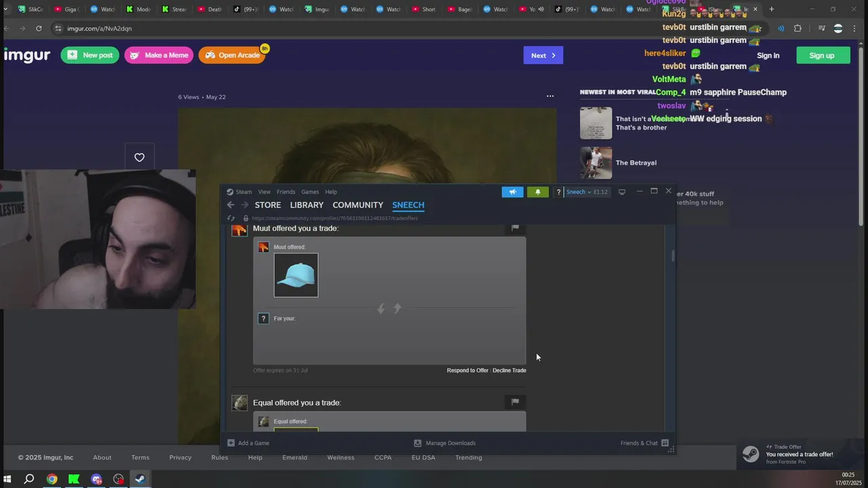Image resolution: width=868 pixels, height=488 pixels.
Task: Switch to the COMMUNITY tab in Steam
Action: (x=358, y=205)
